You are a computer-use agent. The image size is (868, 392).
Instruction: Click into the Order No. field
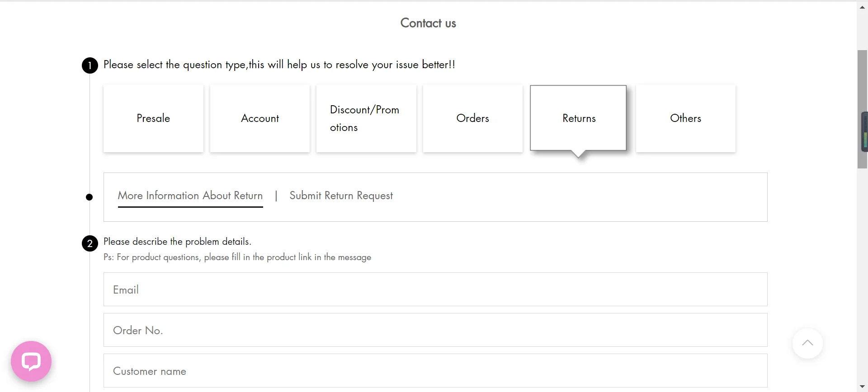pyautogui.click(x=435, y=330)
